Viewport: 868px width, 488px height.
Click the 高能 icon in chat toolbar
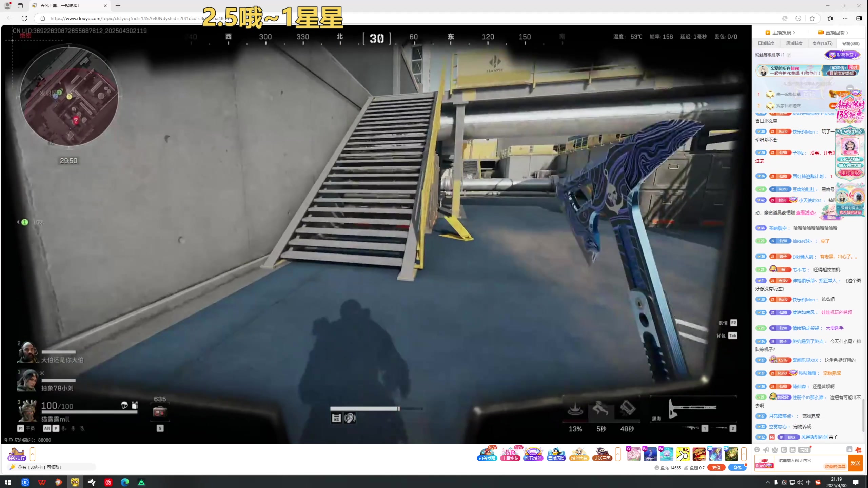point(804,450)
